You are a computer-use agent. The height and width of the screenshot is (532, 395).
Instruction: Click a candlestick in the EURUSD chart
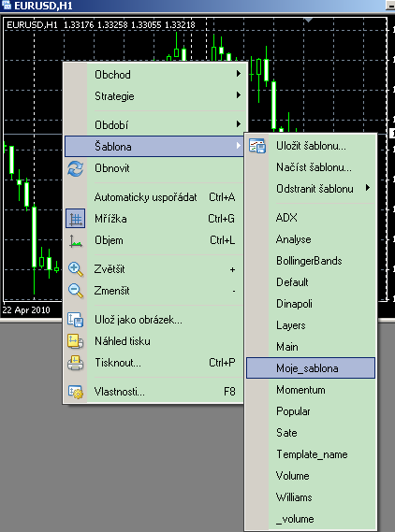coord(35,237)
